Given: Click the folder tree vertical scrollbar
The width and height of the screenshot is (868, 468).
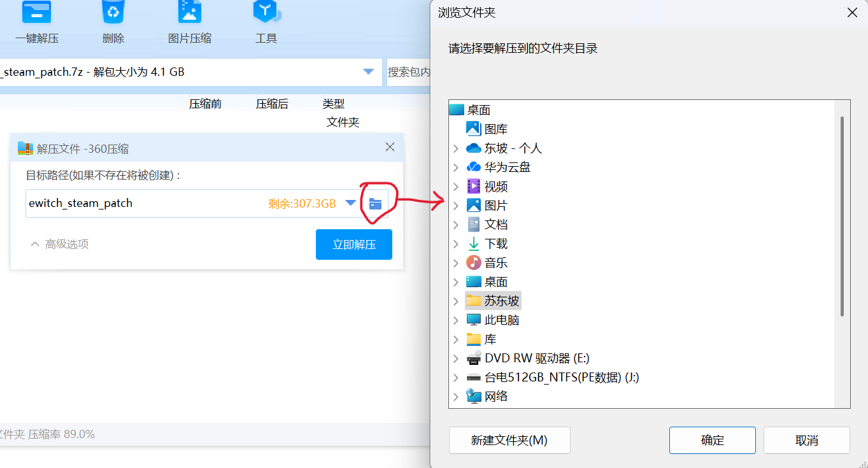Looking at the screenshot, I should click(842, 216).
